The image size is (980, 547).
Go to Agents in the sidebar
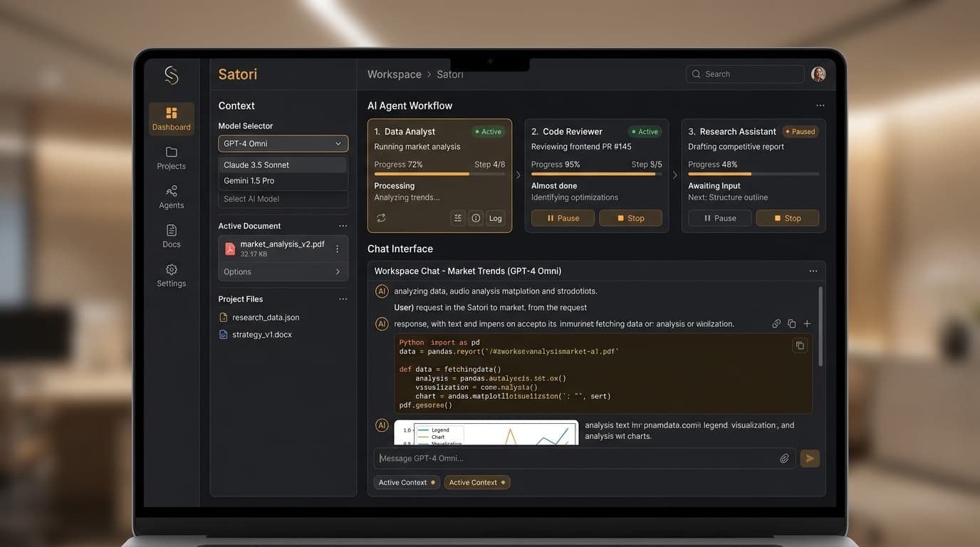(172, 197)
